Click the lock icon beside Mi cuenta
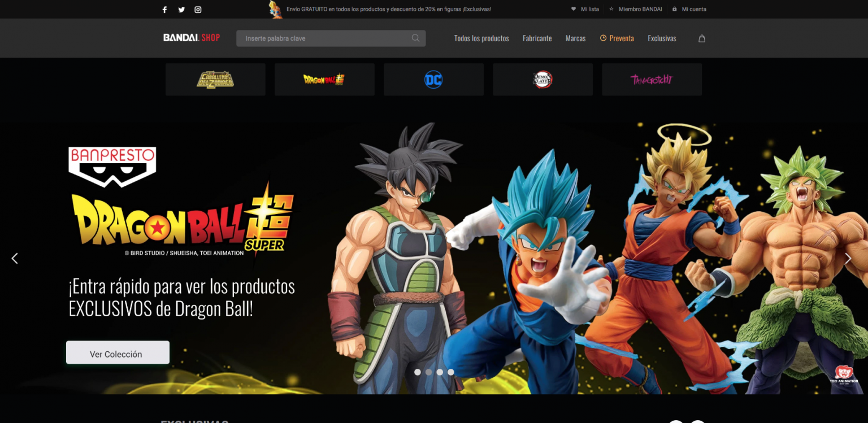This screenshot has width=868, height=423. click(675, 9)
